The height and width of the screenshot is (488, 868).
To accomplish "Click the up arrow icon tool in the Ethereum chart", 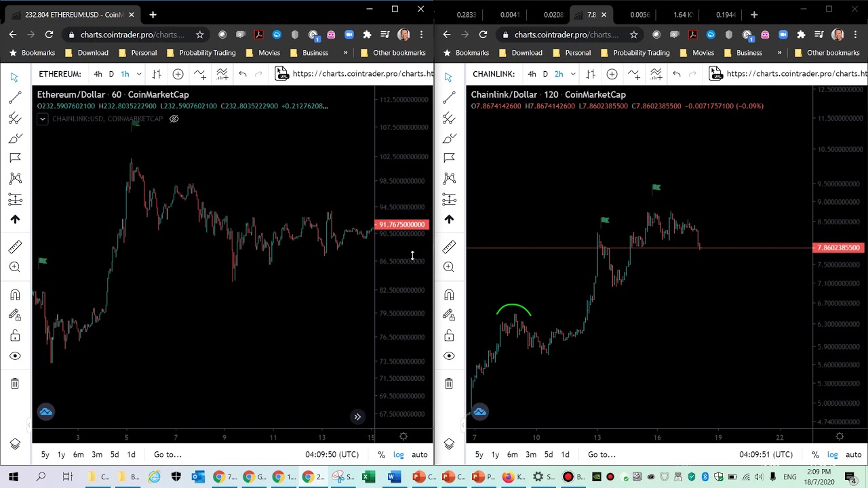I will point(15,219).
